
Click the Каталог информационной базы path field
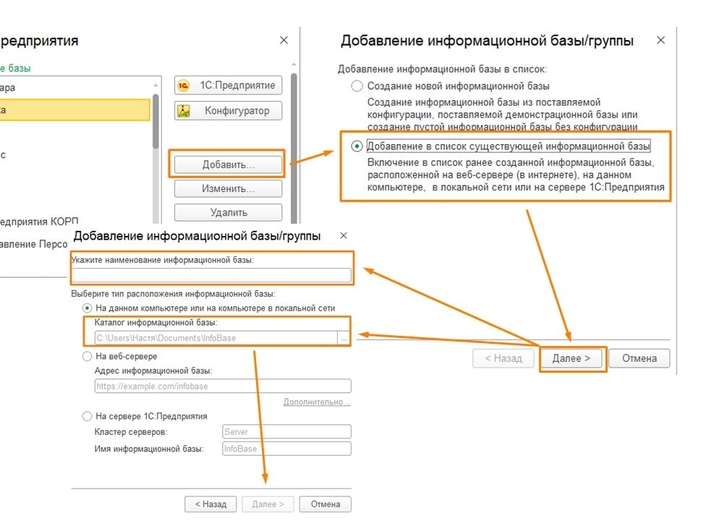[216, 338]
